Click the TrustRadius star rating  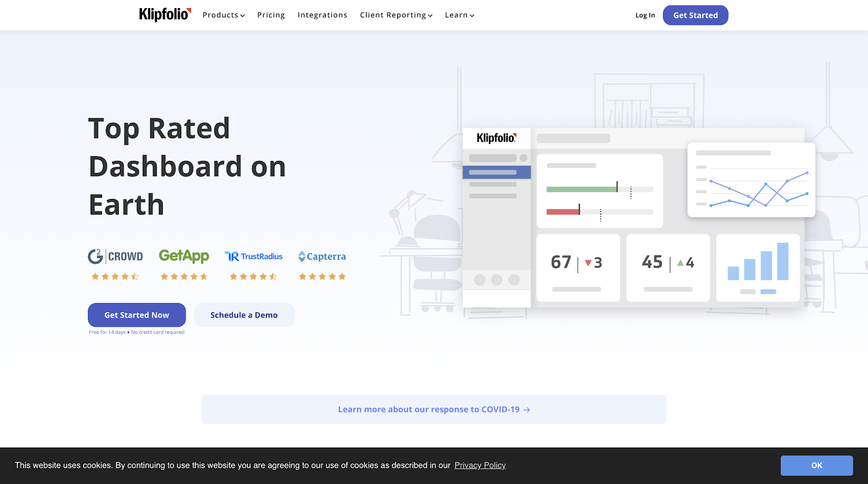[253, 276]
